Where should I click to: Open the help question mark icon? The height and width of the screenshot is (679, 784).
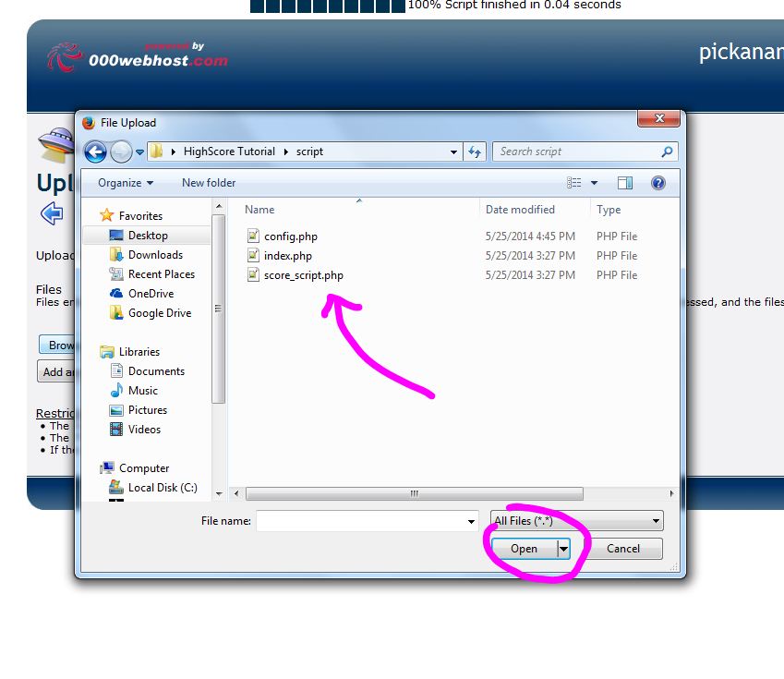pos(658,183)
